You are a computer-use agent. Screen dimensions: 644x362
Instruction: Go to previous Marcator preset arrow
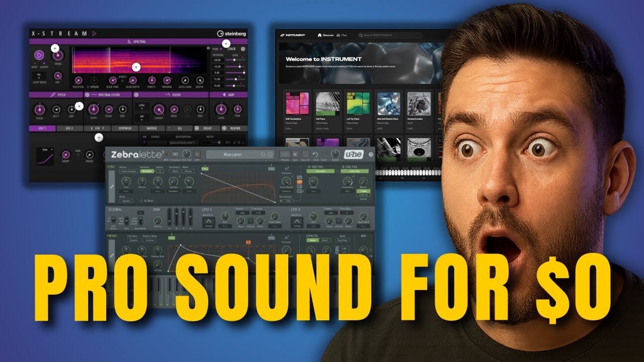pyautogui.click(x=263, y=154)
